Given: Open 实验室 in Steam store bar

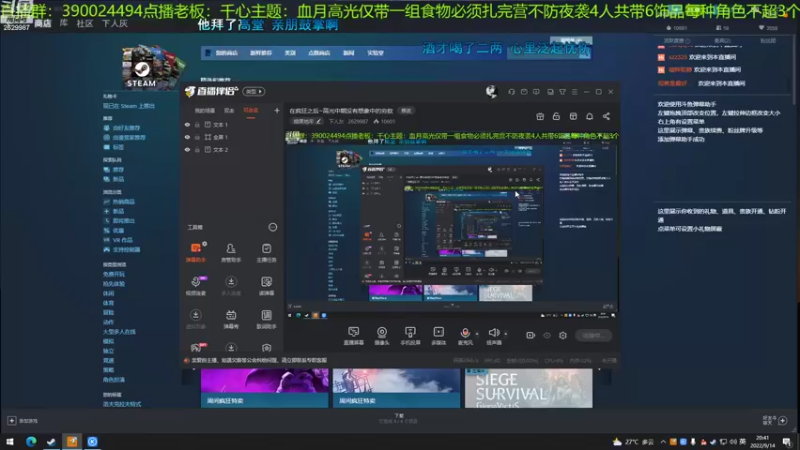Looking at the screenshot, I should point(376,53).
